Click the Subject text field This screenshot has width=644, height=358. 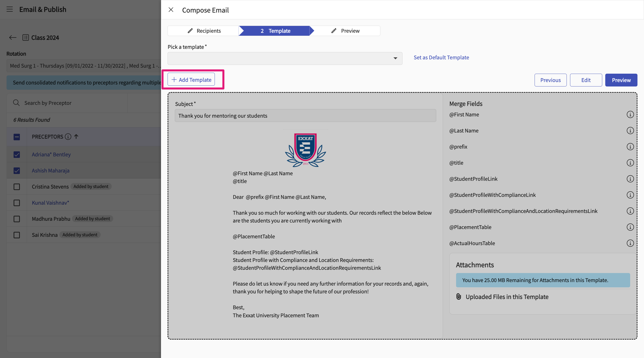pos(305,116)
